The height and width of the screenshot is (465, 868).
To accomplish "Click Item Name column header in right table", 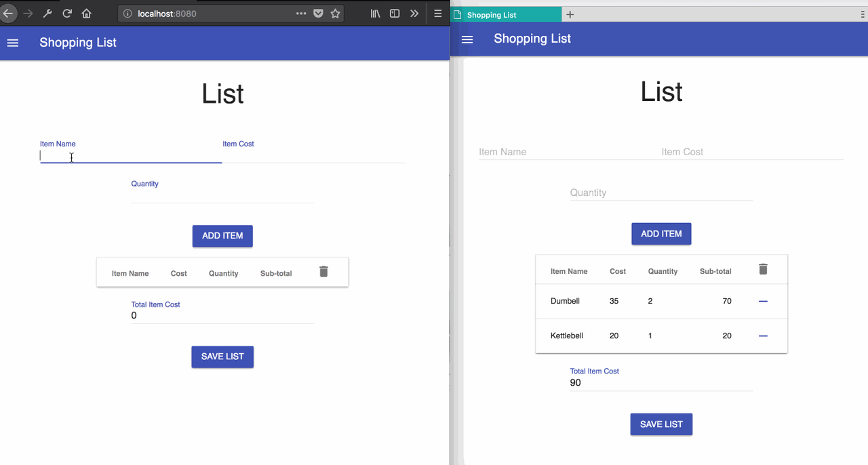I will tap(569, 271).
